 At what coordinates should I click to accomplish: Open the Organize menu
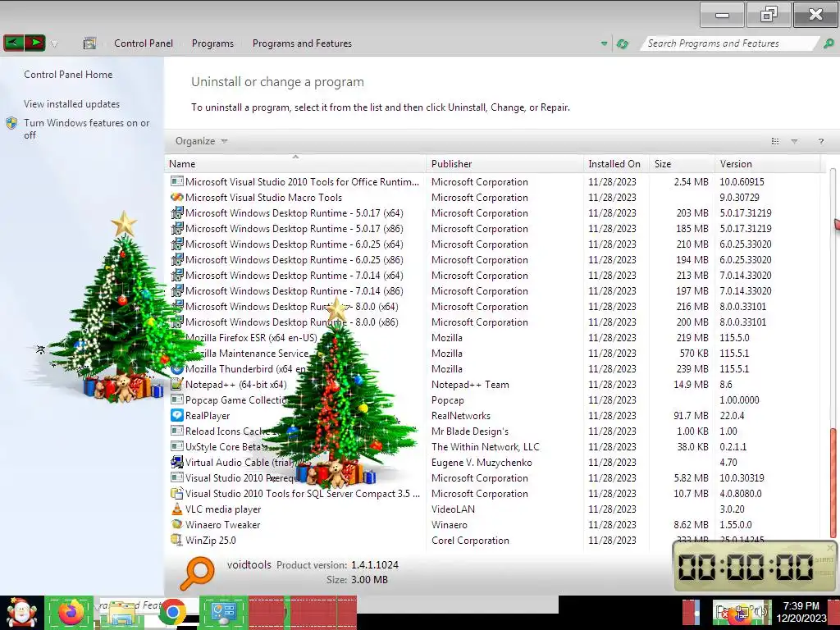tap(201, 141)
